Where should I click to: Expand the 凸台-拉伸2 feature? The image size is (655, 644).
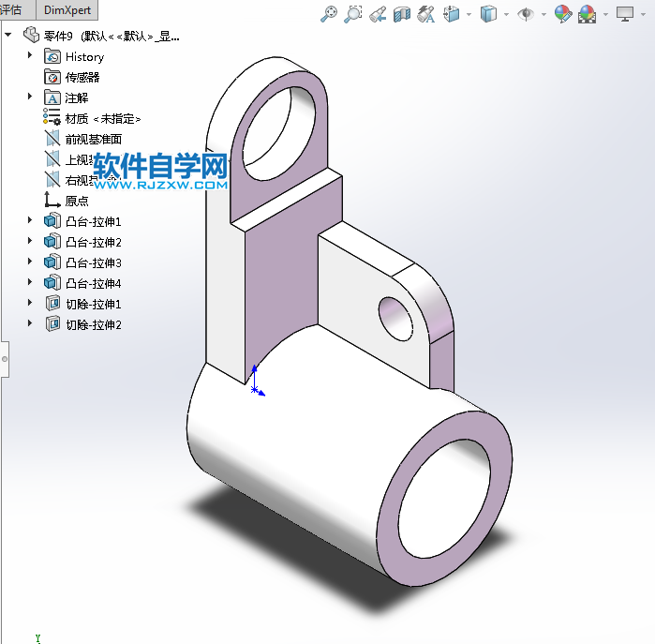[x=30, y=241]
